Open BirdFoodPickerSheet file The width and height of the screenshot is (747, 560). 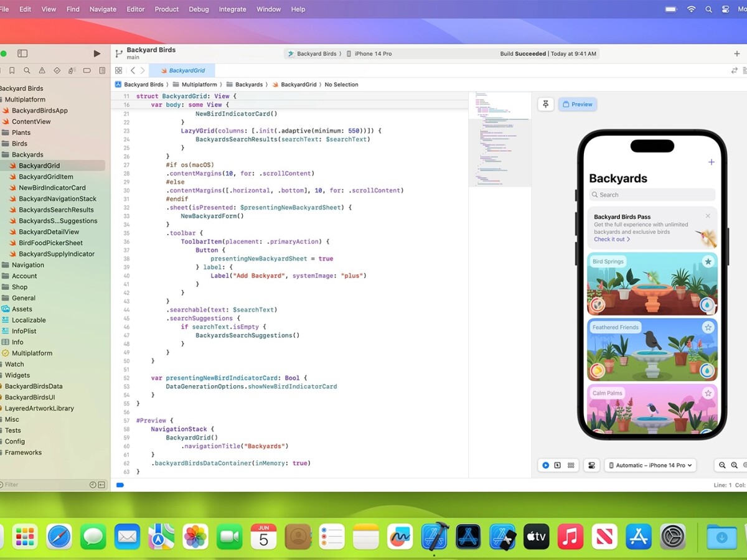coord(50,243)
